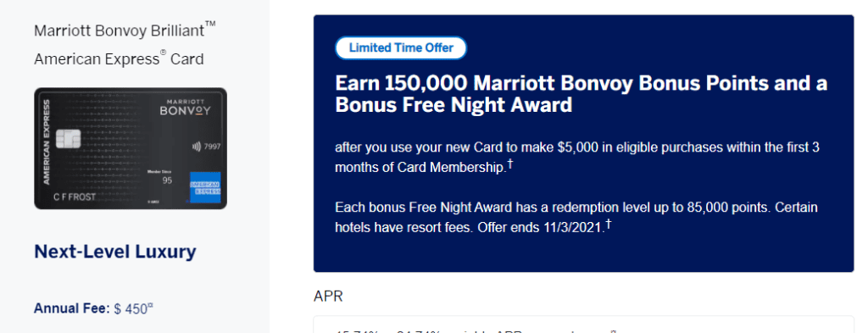Click the blue American Express logo on card
The width and height of the screenshot is (868, 333).
(205, 186)
